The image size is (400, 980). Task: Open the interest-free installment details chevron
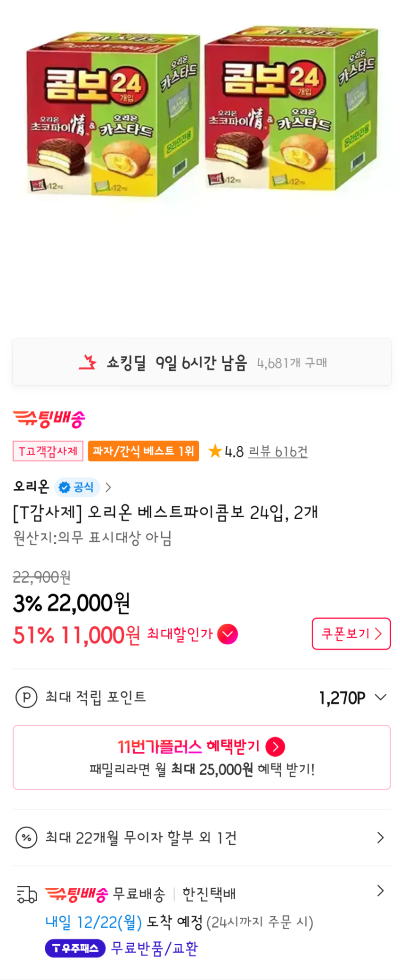click(x=380, y=838)
